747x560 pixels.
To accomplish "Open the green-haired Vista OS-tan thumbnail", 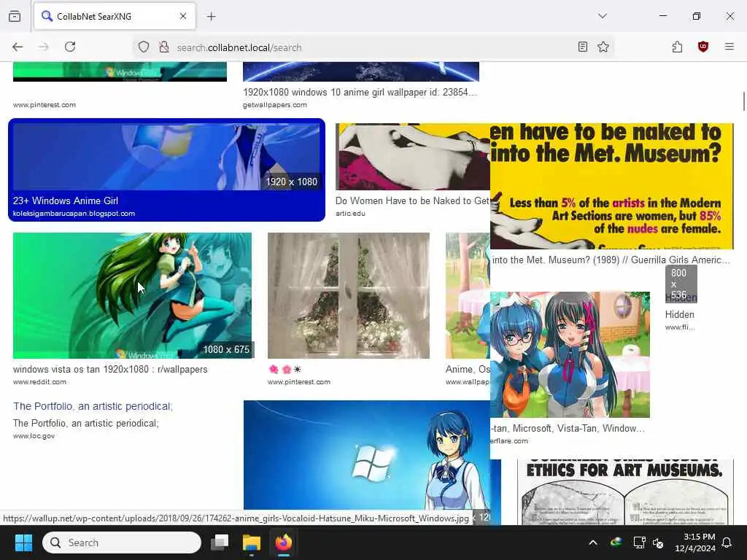I will pos(132,295).
